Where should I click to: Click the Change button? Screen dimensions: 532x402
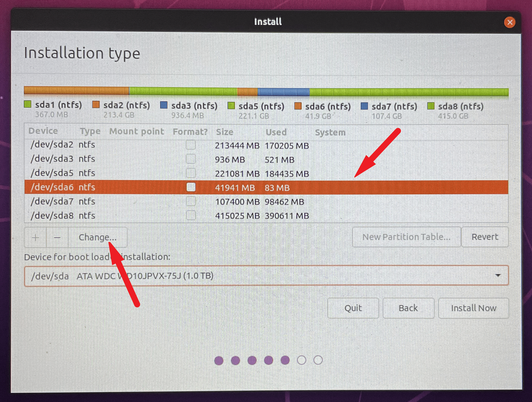[98, 237]
